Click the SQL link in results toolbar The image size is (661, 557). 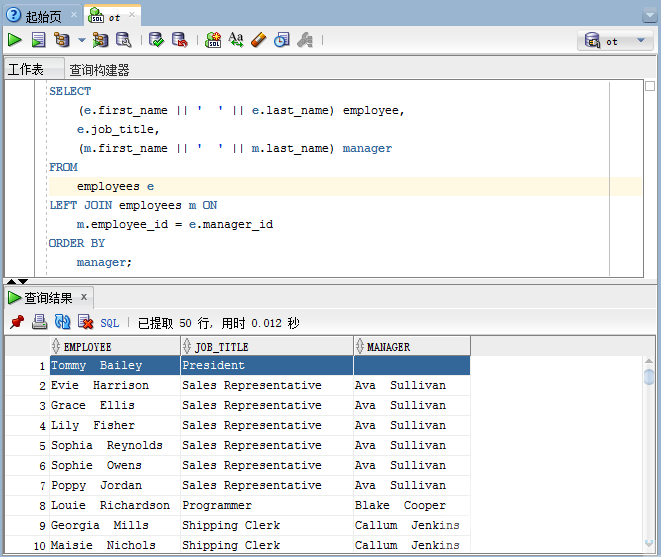pyautogui.click(x=109, y=323)
